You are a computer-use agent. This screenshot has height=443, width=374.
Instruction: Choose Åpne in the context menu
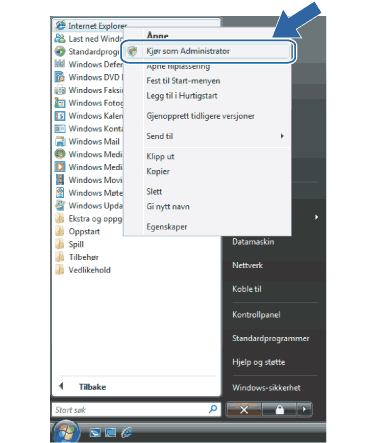coord(157,35)
